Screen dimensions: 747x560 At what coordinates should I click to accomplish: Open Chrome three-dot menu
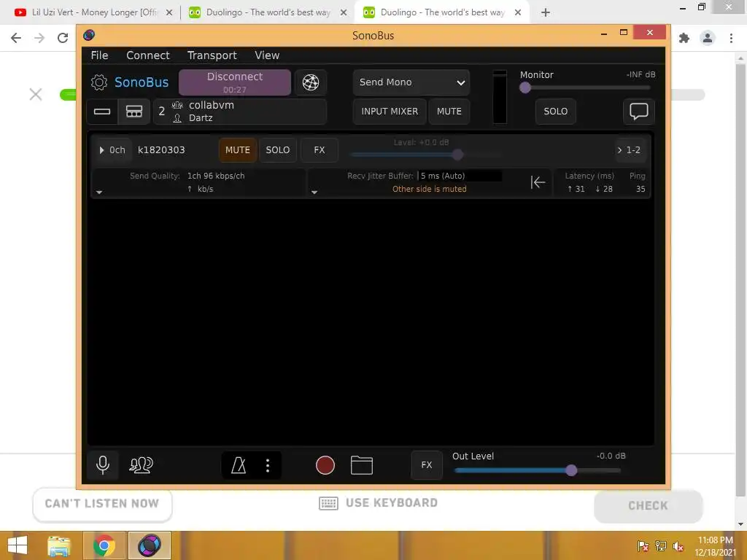point(731,38)
